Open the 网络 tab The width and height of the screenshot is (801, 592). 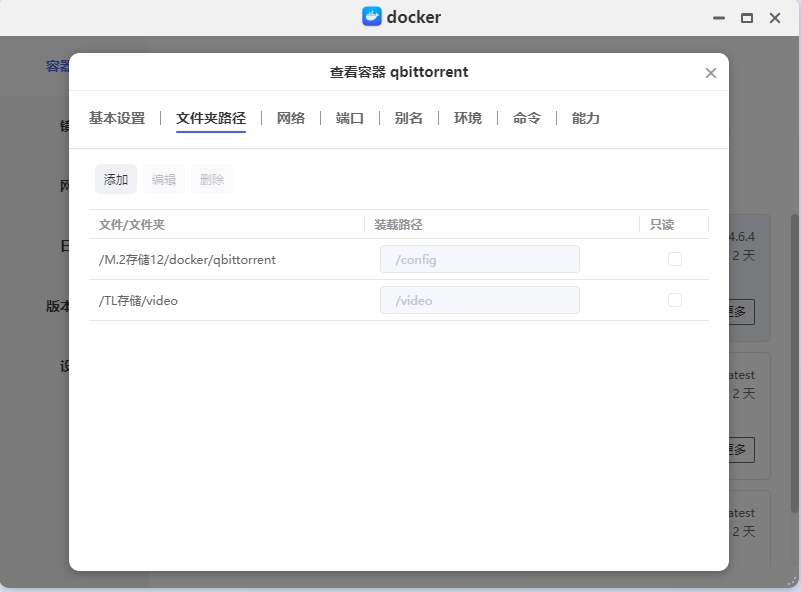tap(291, 118)
